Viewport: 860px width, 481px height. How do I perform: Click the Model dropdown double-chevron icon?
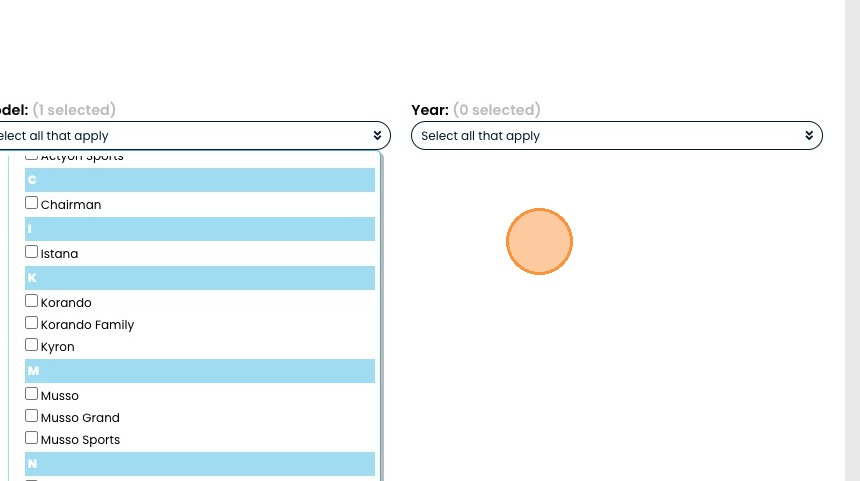point(377,136)
